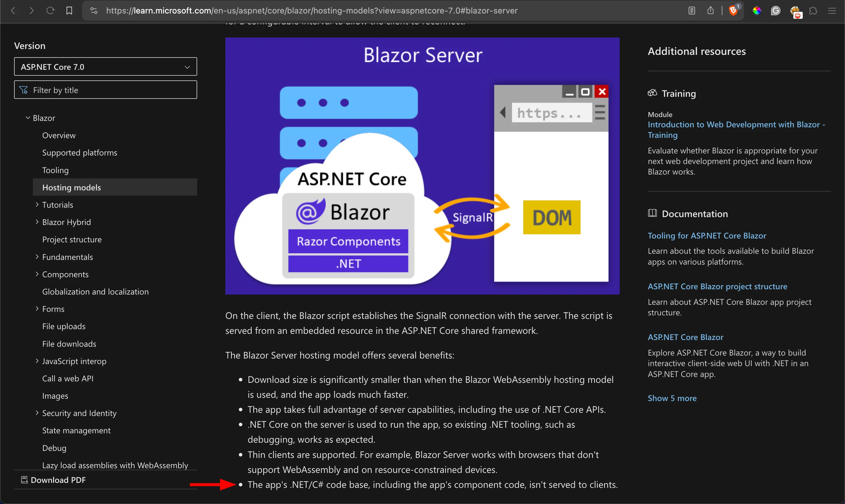Click the URL in the address bar
Viewport: 845px width, 504px height.
311,11
